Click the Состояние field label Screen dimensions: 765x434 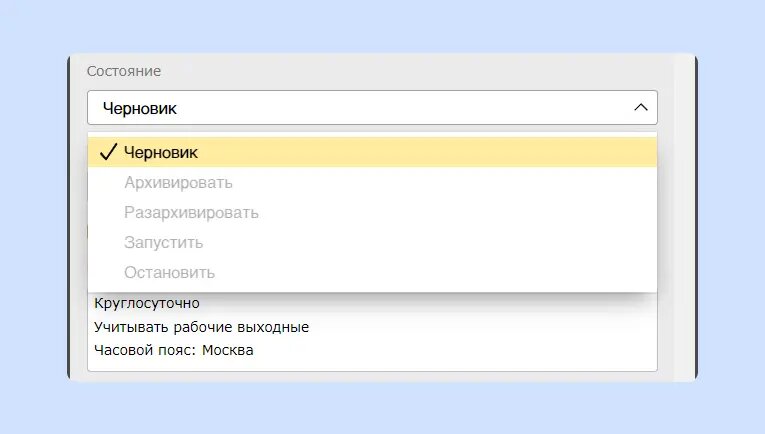click(124, 71)
